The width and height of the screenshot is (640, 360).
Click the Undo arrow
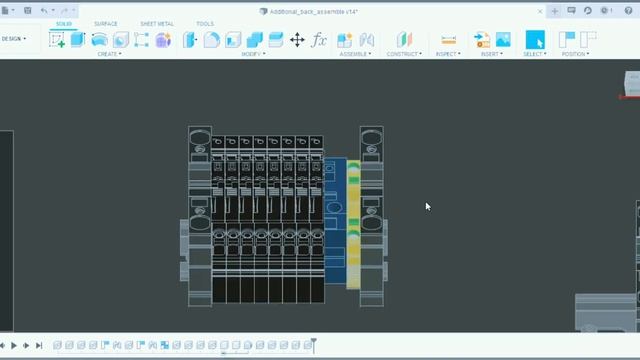pos(44,11)
